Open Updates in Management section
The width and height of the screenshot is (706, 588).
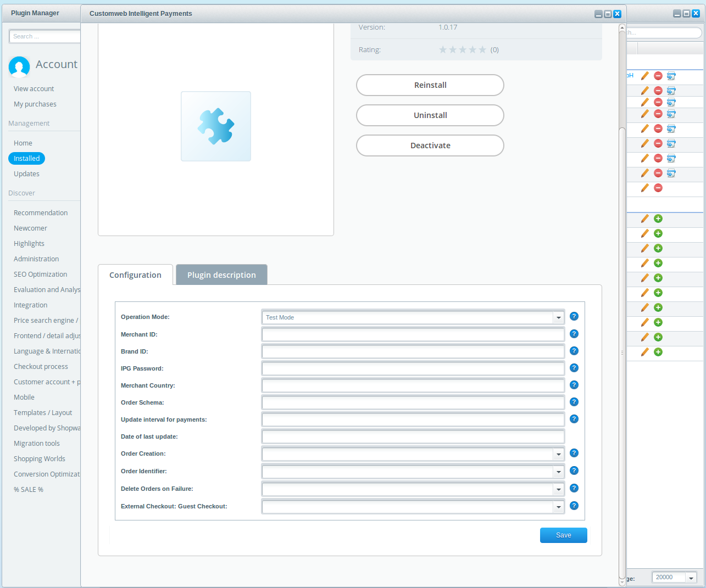tap(26, 173)
